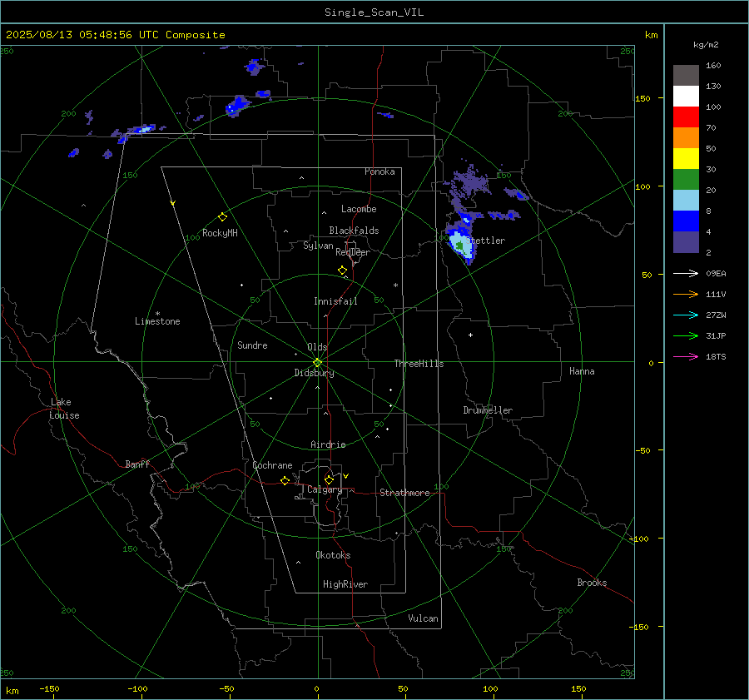Click the 09EA legend label
The width and height of the screenshot is (749, 700).
click(716, 273)
